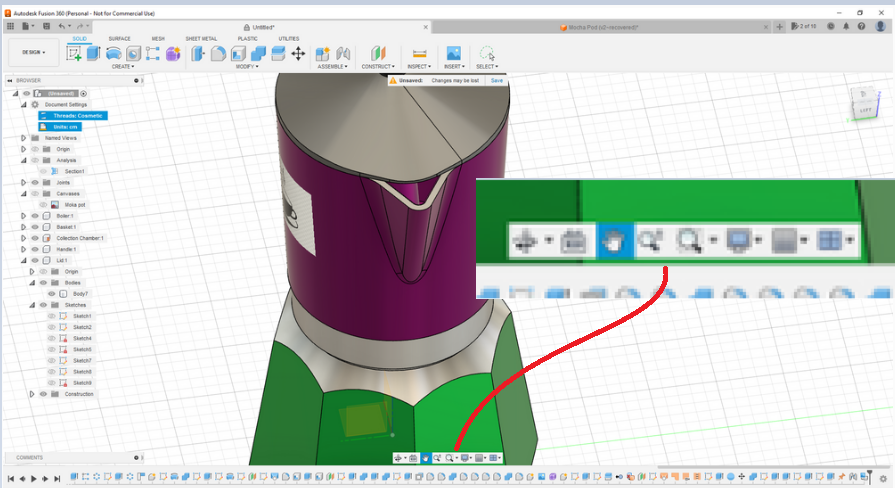Click the Joint tool icon

(x=343, y=54)
